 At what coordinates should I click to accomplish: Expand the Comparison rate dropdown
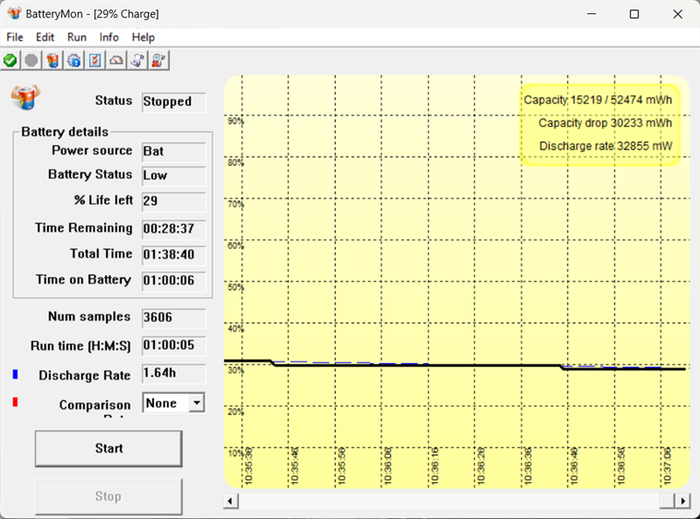coord(196,403)
